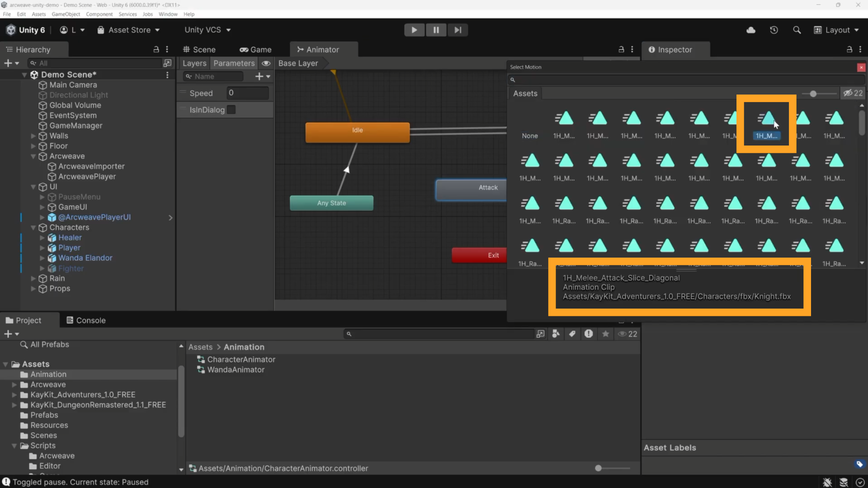Expand the Floor object in the Hierarchy
Image resolution: width=868 pixels, height=488 pixels.
(x=33, y=146)
